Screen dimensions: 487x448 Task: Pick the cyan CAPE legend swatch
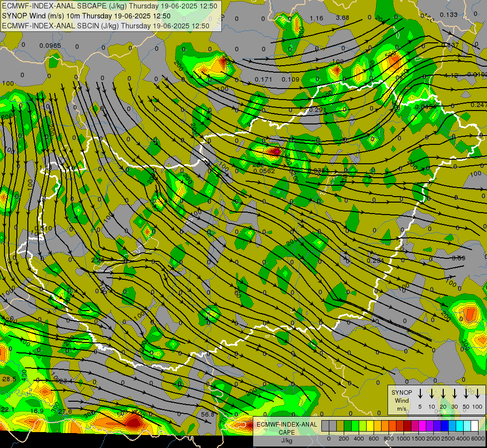pos(460,426)
